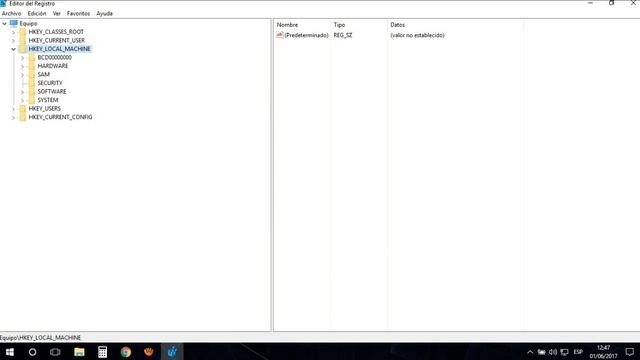Click the status bar path Equipo\HKEY_LOCAL_MACHINE
Image resolution: width=640 pixels, height=360 pixels.
point(40,338)
